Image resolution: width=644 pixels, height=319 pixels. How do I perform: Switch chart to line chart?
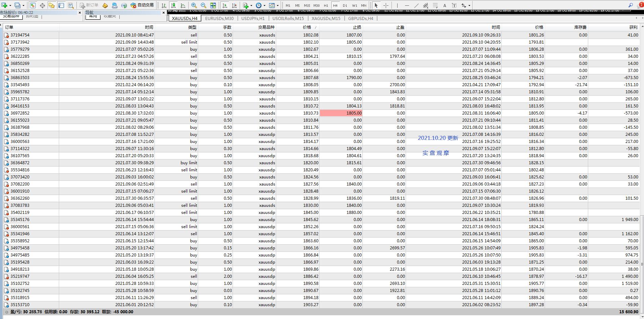(183, 5)
